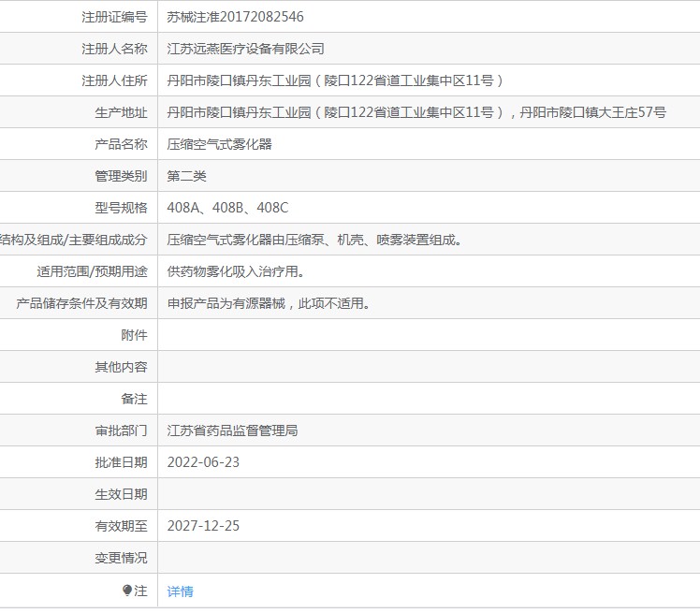Click the 有效期至 label
700x613 pixels.
(121, 526)
